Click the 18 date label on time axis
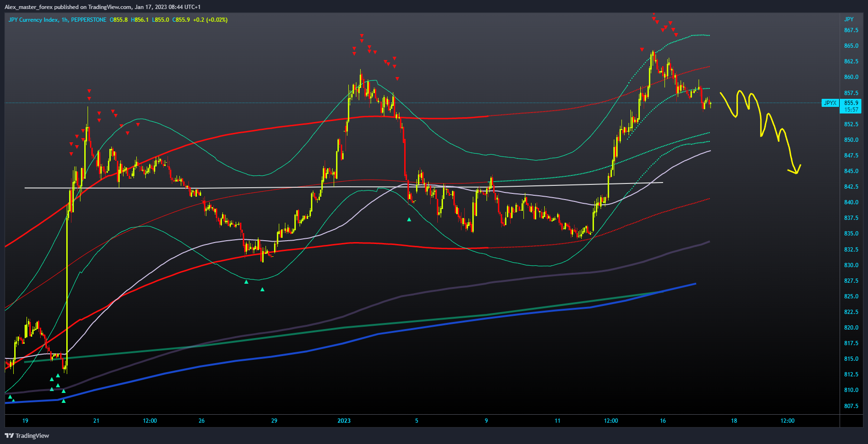 coord(734,421)
